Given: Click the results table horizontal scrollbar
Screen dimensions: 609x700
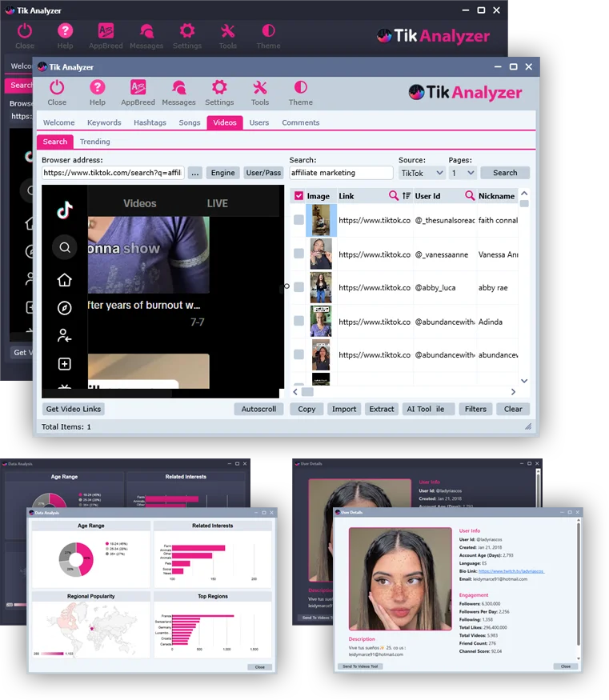Looking at the screenshot, I should (x=408, y=392).
